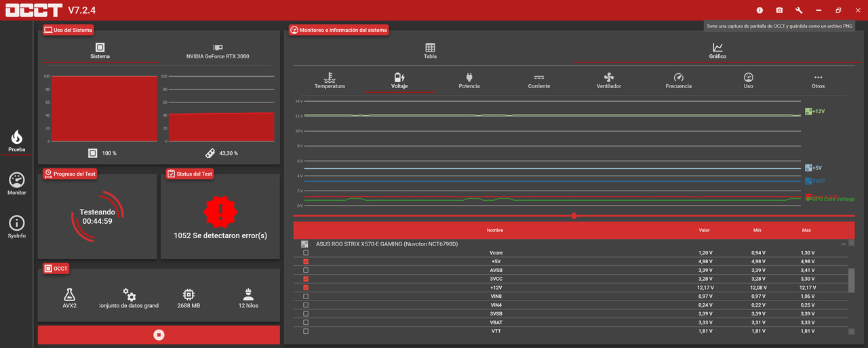Switch to the NVIDIA GeForce RTX 3080 tab
868x348 pixels.
(x=217, y=52)
